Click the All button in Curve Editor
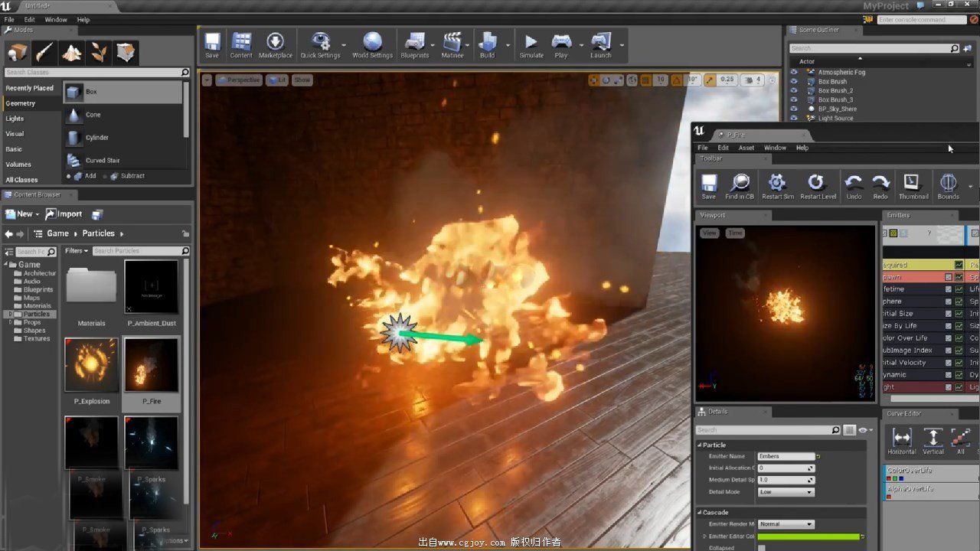980x551 pixels. (x=961, y=442)
